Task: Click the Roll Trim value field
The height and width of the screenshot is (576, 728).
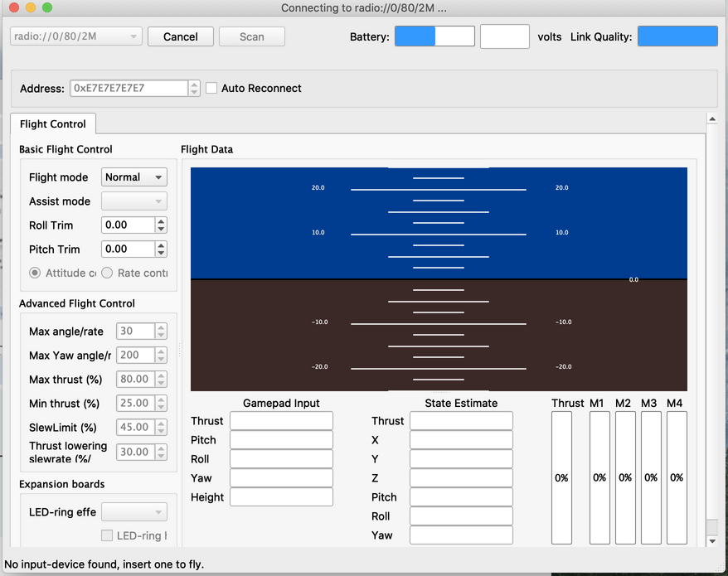Action: [x=128, y=225]
